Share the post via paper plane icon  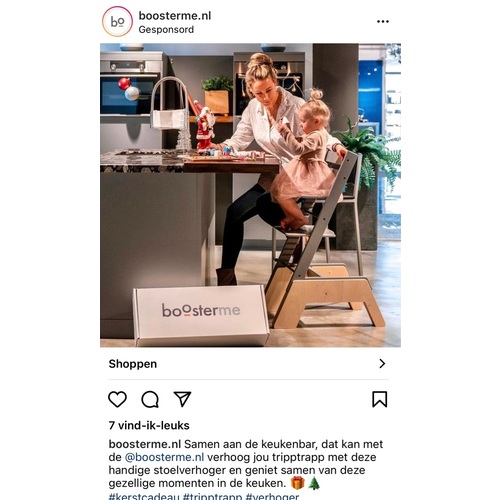point(182,399)
